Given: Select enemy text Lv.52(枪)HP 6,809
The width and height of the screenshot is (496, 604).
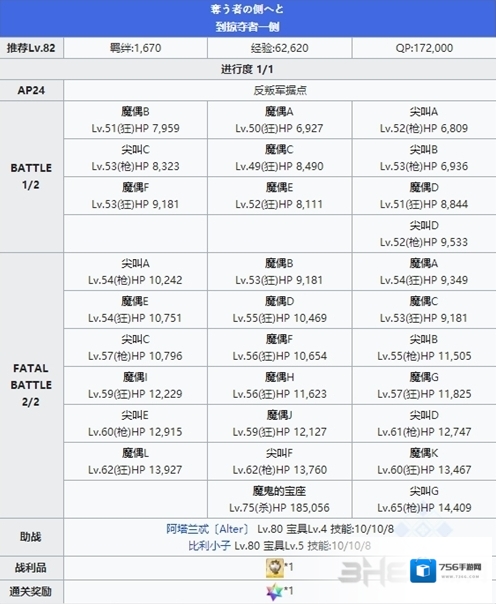Looking at the screenshot, I should 424,128.
